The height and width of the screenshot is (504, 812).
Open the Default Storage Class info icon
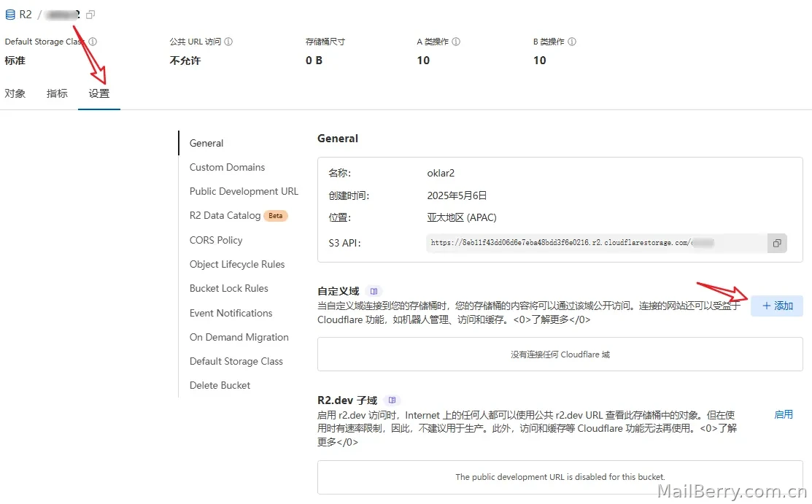pyautogui.click(x=93, y=42)
